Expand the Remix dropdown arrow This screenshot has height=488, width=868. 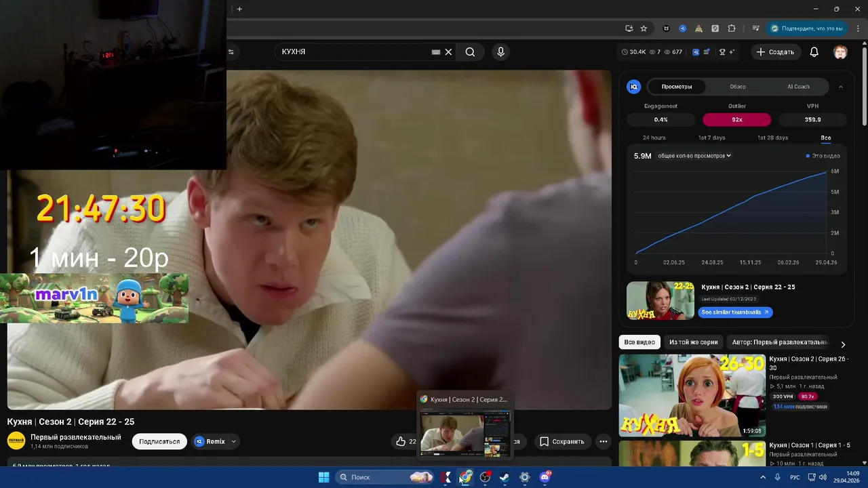click(x=234, y=441)
